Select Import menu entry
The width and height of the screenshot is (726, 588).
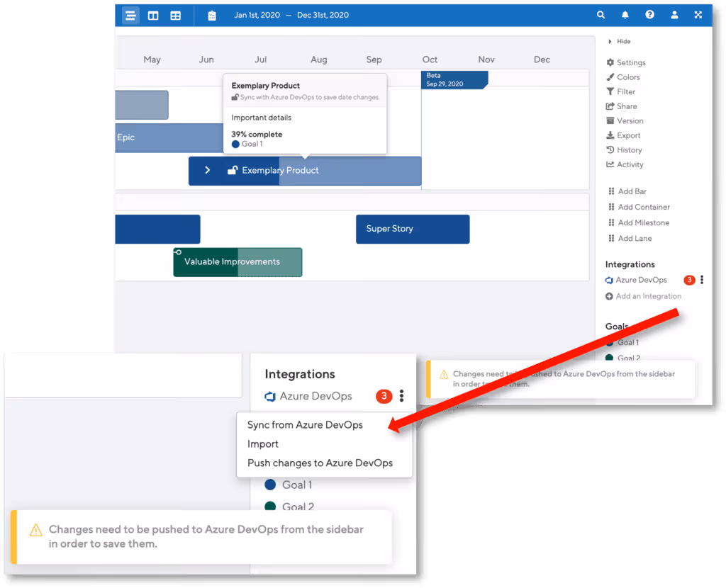tap(263, 444)
